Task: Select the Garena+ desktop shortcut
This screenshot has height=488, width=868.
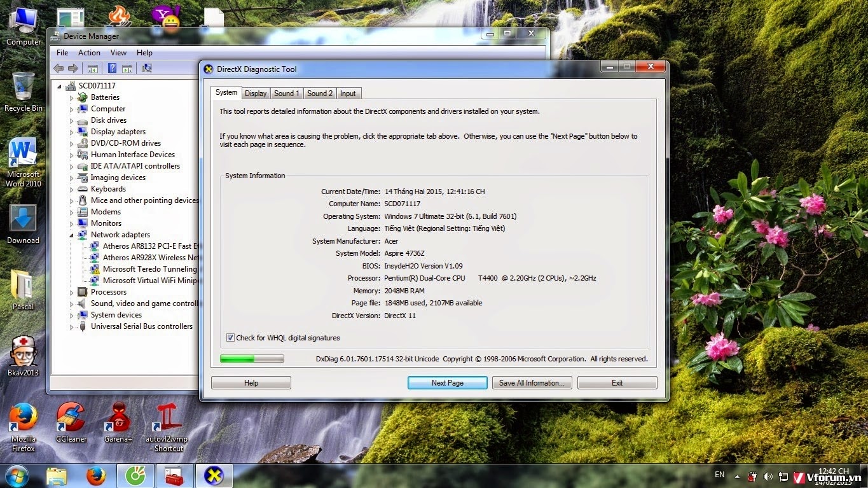Action: tap(118, 422)
